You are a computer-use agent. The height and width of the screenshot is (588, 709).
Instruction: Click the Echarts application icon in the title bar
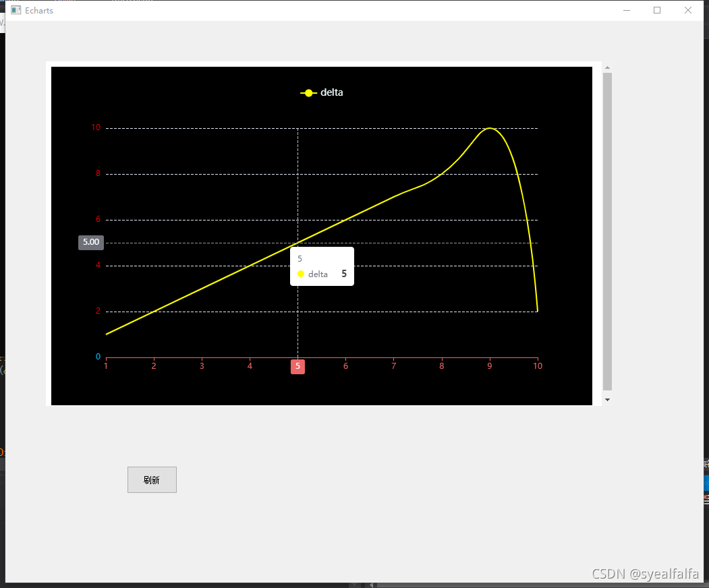coord(15,10)
